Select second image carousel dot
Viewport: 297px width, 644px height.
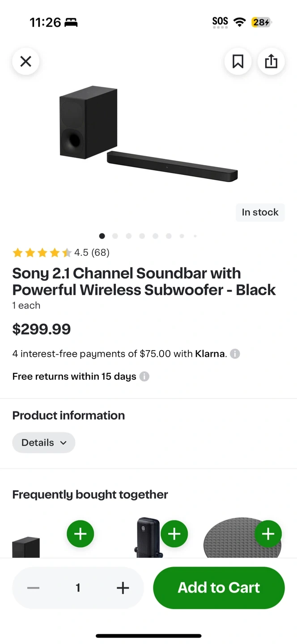point(115,236)
